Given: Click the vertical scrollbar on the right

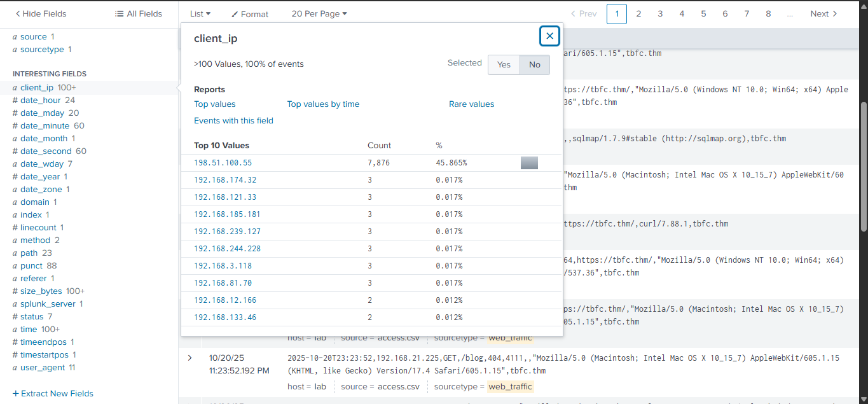Looking at the screenshot, I should tap(863, 167).
